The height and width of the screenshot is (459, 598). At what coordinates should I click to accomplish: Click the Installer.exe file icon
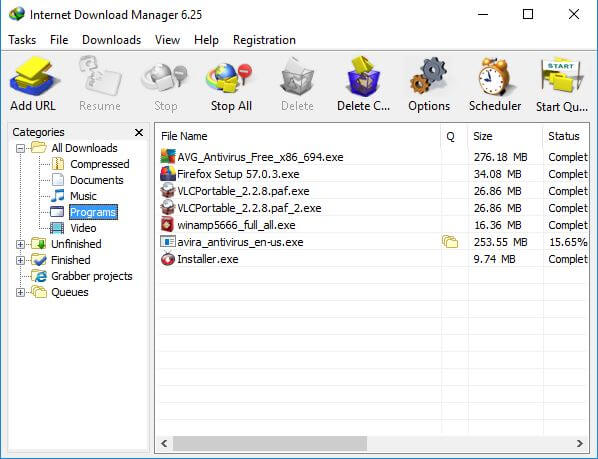pyautogui.click(x=168, y=259)
